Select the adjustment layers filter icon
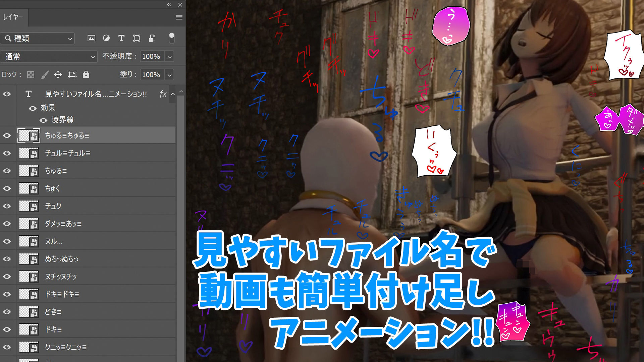This screenshot has width=644, height=362. 107,38
